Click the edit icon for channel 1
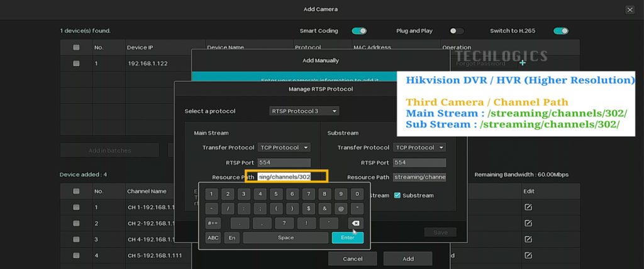 tap(528, 207)
